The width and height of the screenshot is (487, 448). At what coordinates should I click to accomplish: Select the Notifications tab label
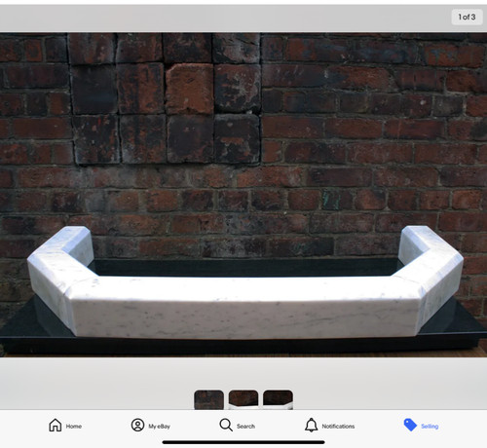point(338,427)
